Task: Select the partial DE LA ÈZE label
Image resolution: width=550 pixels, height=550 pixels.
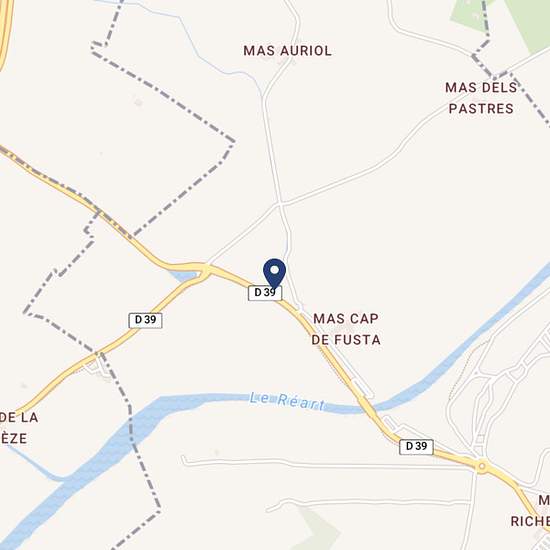Action: tap(18, 428)
